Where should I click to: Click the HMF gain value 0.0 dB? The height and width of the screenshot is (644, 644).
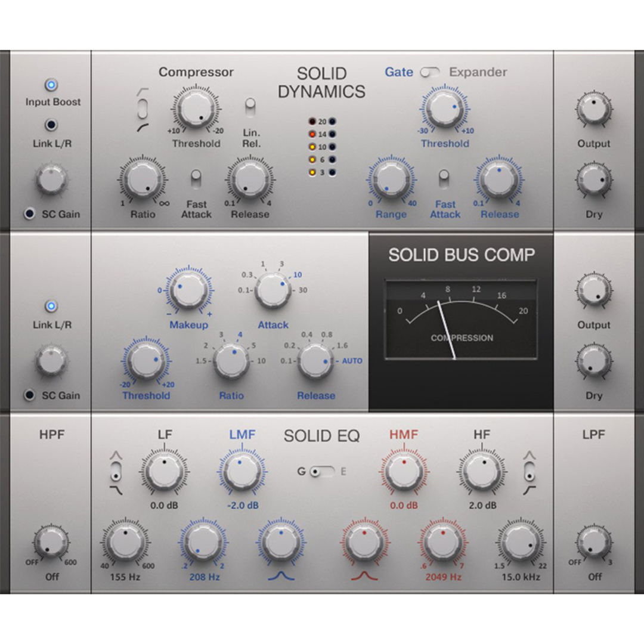[x=404, y=505]
